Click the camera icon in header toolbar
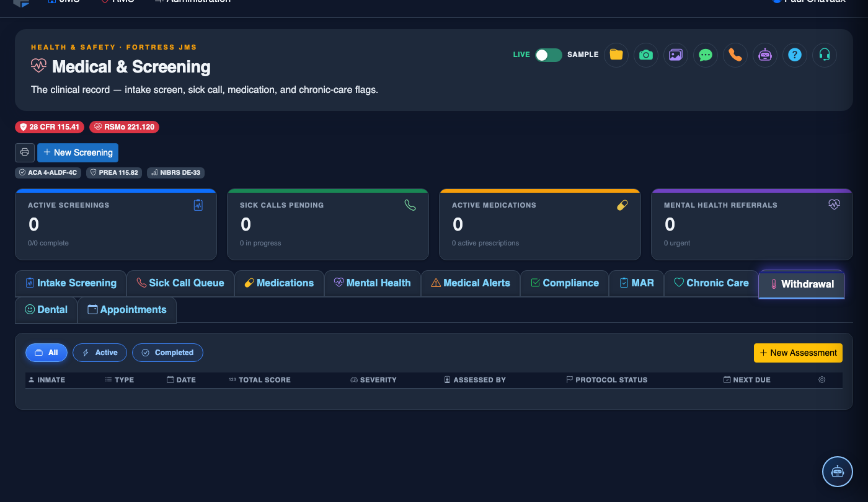Screen dimensions: 868x502 646,55
